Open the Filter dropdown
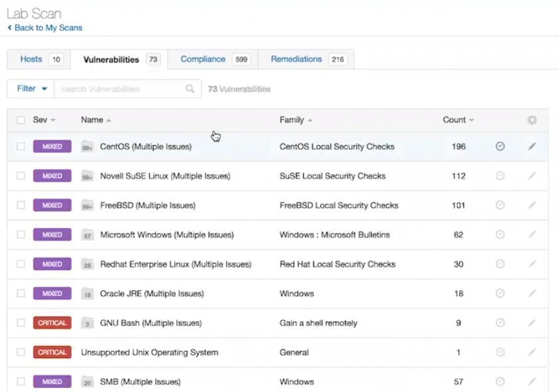This screenshot has width=559, height=392. click(x=31, y=89)
